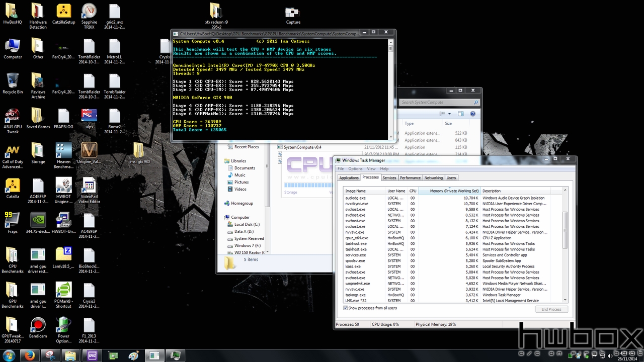
Task: Switch to the Services tab
Action: (x=389, y=178)
